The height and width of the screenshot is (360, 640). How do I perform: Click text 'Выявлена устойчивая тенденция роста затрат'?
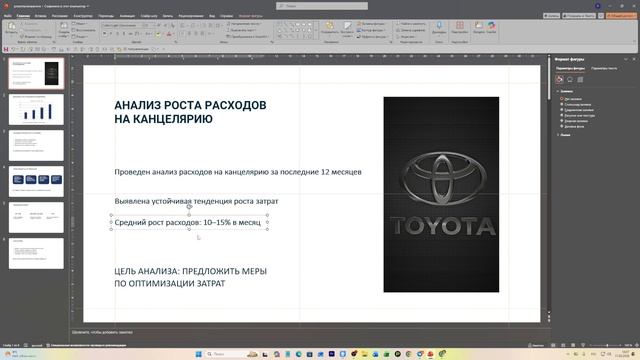(x=196, y=201)
